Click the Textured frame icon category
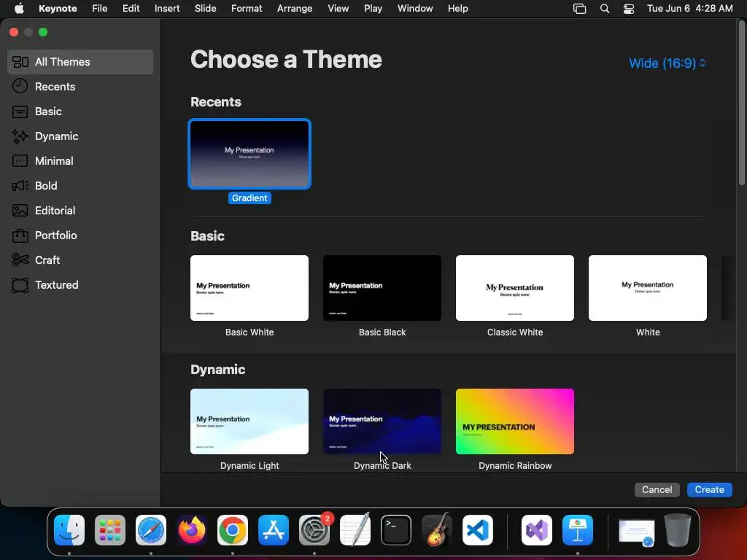 pyautogui.click(x=20, y=285)
